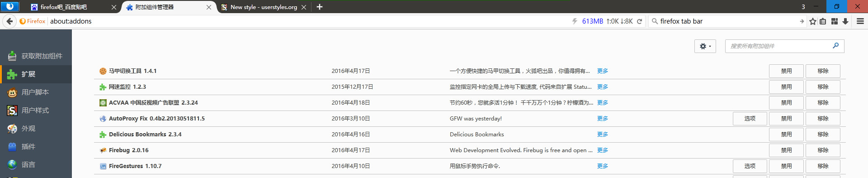Open 选项 for AutoProxy Fix

click(x=750, y=119)
